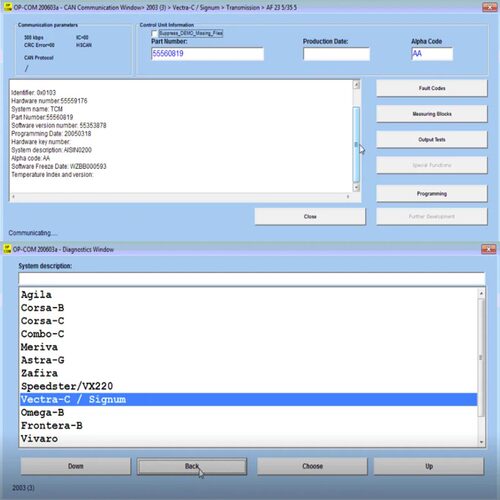Click the Further Development button
The image size is (500, 500).
pyautogui.click(x=432, y=217)
